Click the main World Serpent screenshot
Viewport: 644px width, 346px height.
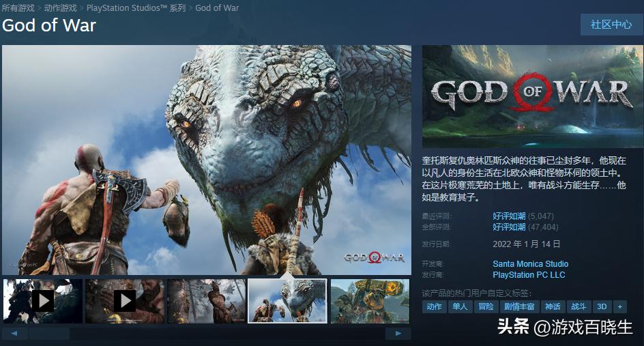pyautogui.click(x=207, y=160)
